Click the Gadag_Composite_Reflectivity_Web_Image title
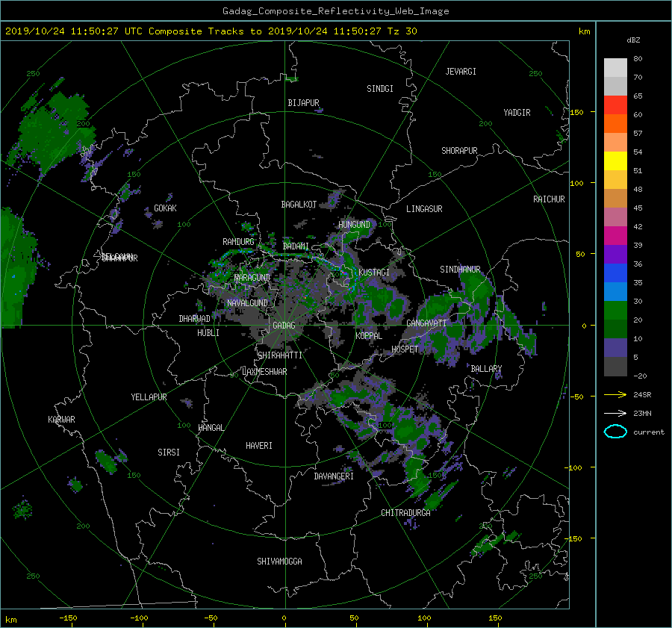Viewport: 672px width, 628px height. pos(335,11)
